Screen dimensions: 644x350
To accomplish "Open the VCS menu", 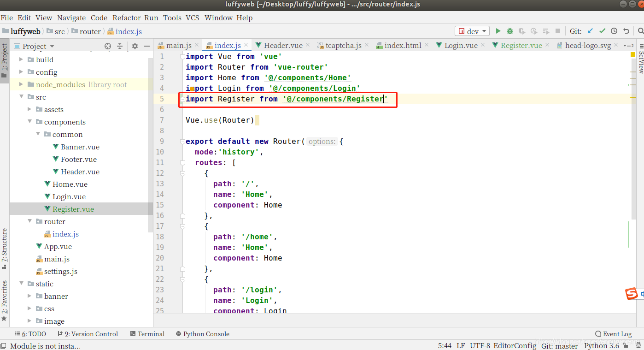I will coord(193,18).
